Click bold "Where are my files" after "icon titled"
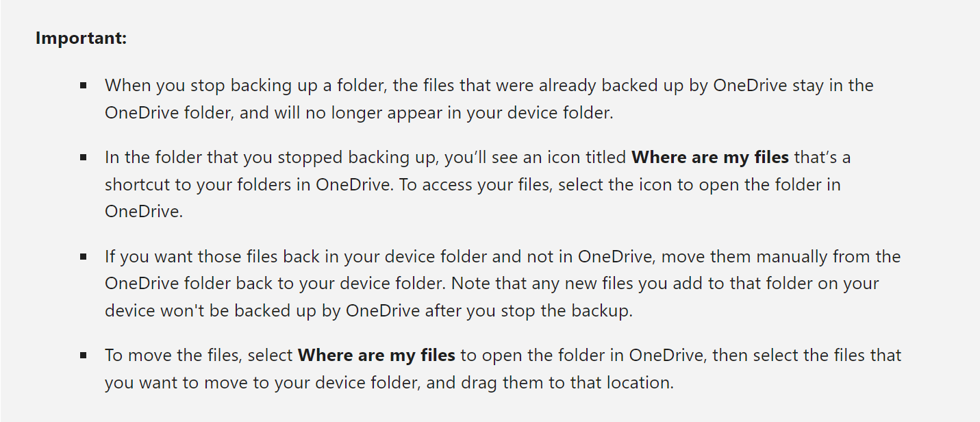980x422 pixels. coord(710,158)
